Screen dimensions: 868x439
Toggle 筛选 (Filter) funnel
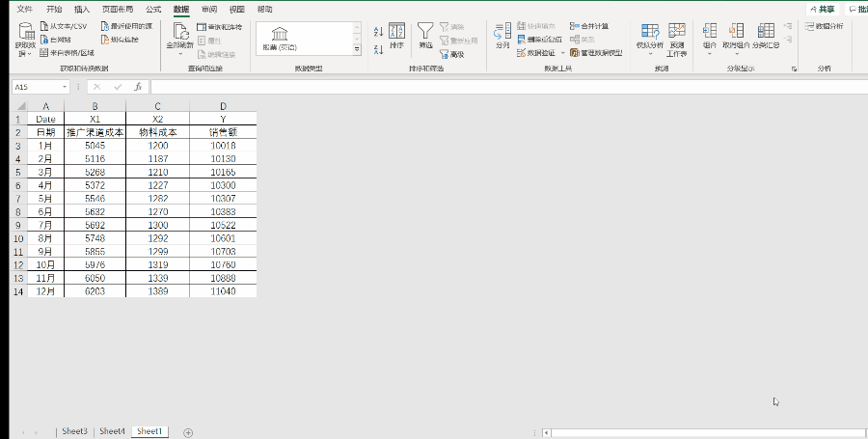tap(425, 36)
